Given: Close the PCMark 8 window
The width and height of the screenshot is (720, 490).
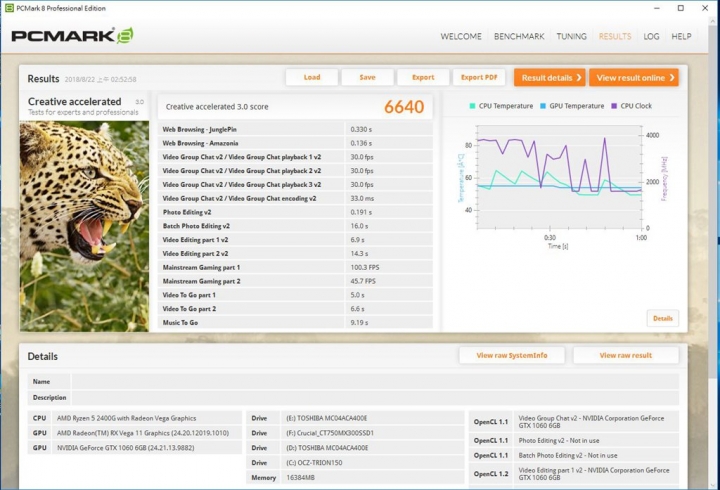Looking at the screenshot, I should coord(705,8).
